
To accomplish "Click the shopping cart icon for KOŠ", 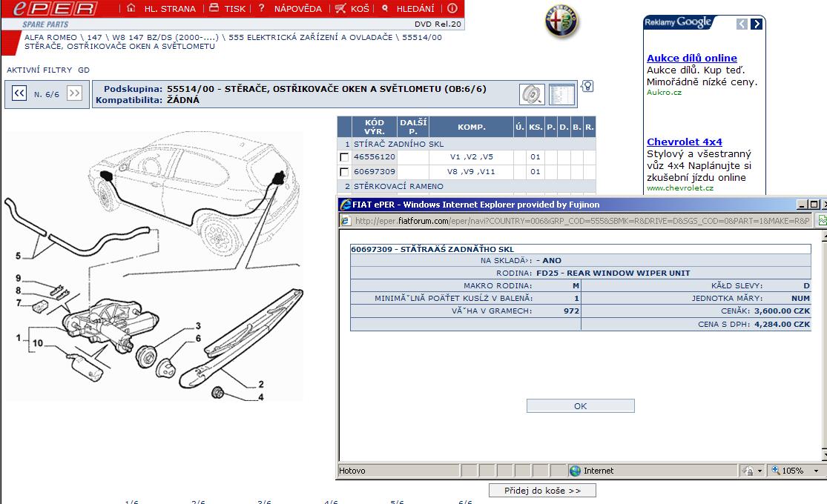I will (340, 8).
